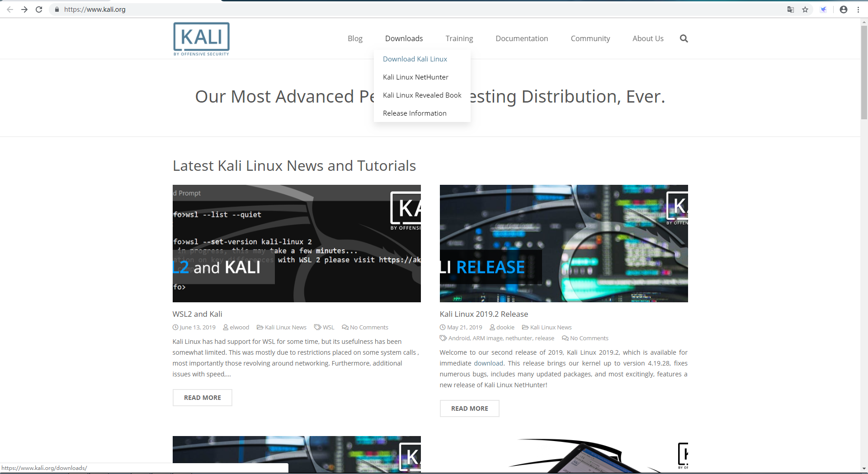868x474 pixels.
Task: Click the category folder icon beside Kali Linux News
Action: coord(260,327)
